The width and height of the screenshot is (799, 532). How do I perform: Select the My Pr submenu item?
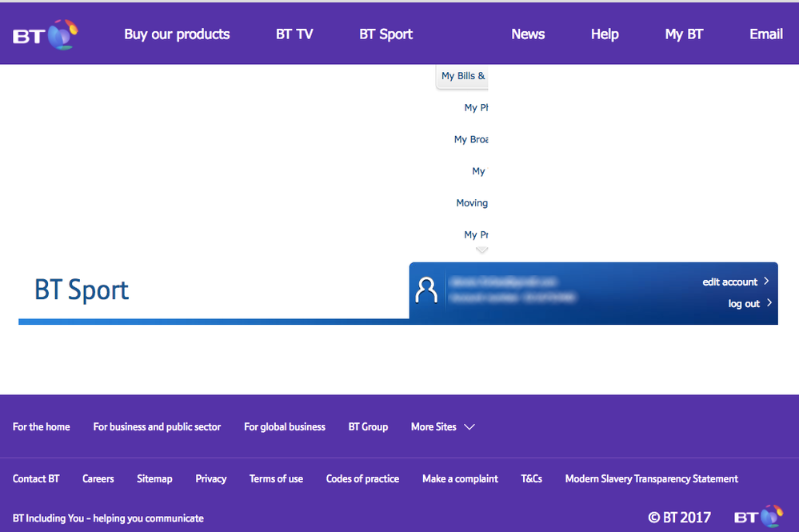coord(476,234)
